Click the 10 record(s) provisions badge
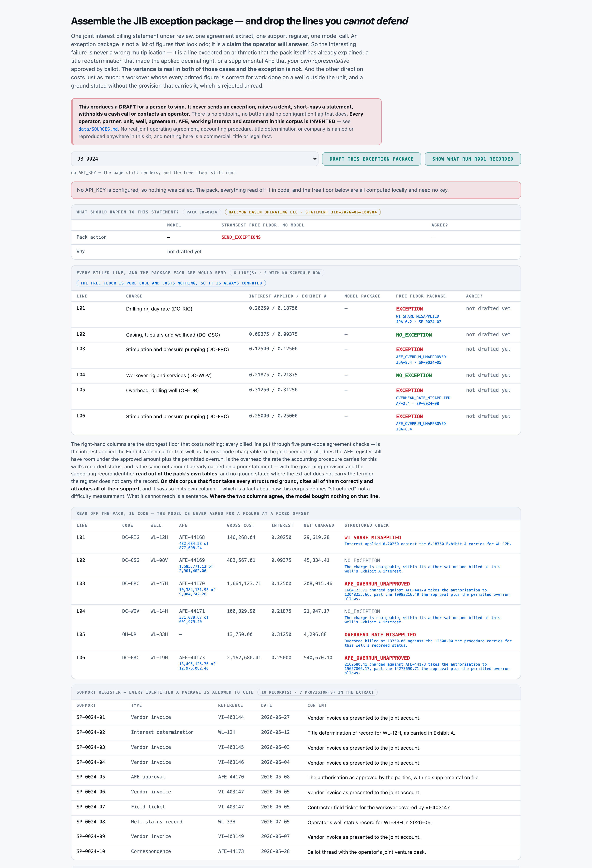Image resolution: width=592 pixels, height=868 pixels. (x=318, y=692)
